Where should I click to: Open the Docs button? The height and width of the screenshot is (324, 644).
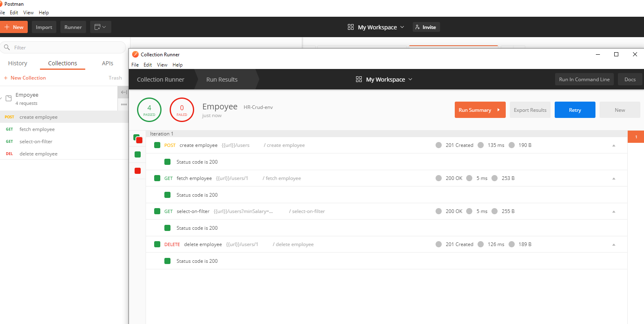point(630,79)
